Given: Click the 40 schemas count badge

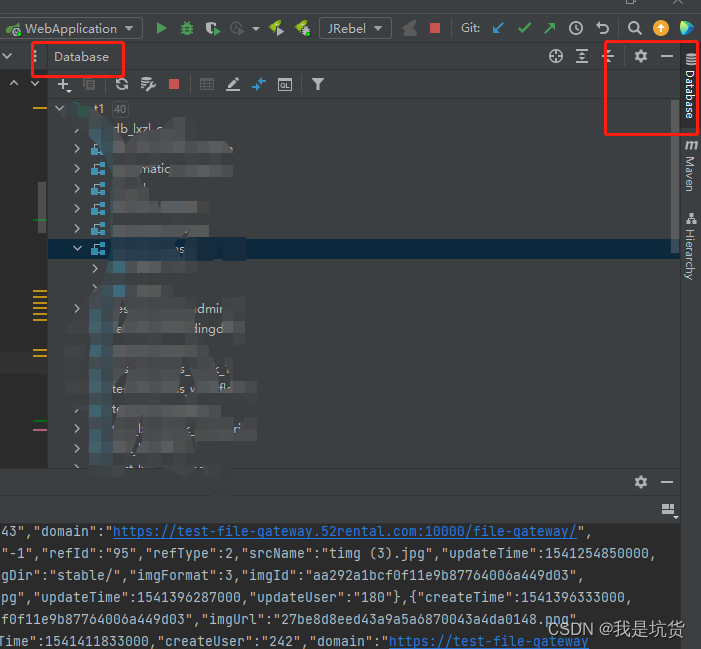Looking at the screenshot, I should pos(120,109).
